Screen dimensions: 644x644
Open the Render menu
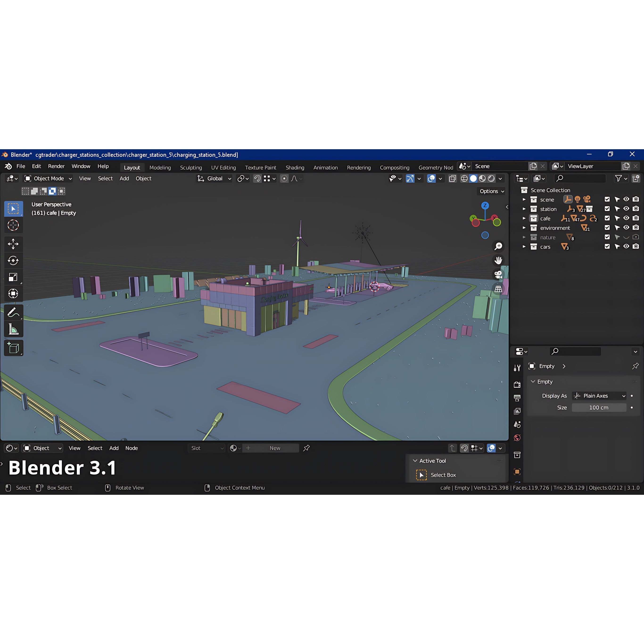pyautogui.click(x=56, y=166)
